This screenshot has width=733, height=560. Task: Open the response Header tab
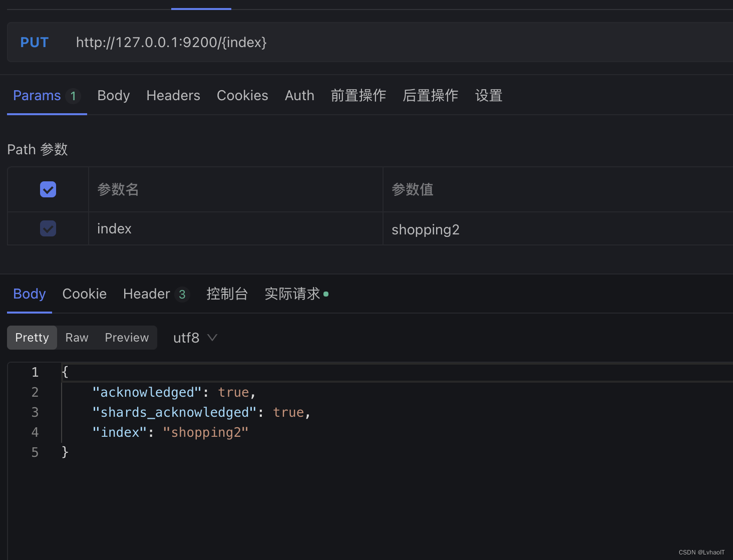[x=156, y=294]
